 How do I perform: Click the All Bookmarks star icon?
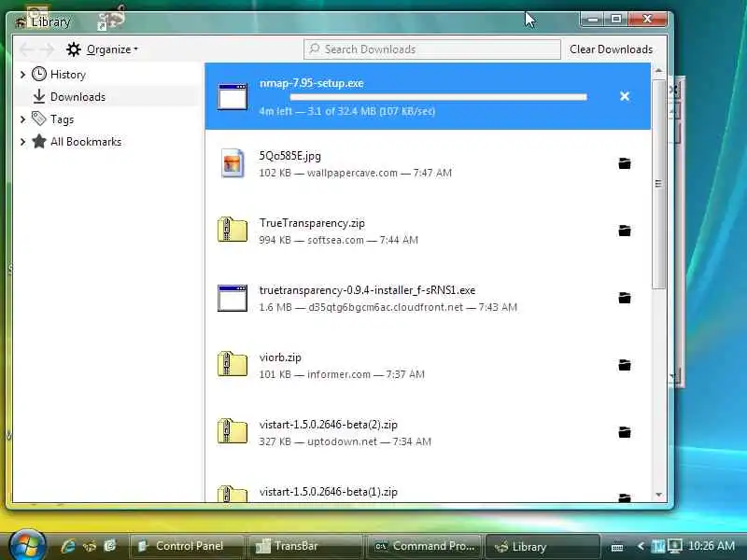[39, 142]
